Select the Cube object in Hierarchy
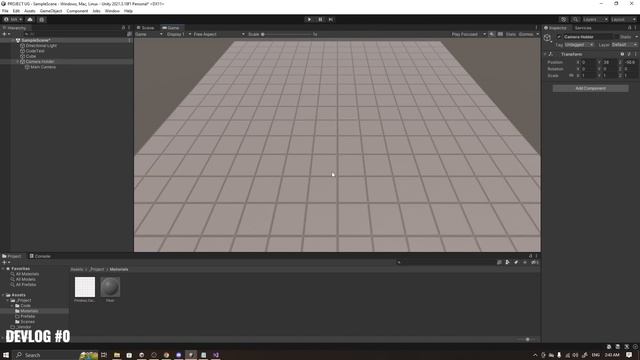The width and height of the screenshot is (640, 360). (67, 56)
